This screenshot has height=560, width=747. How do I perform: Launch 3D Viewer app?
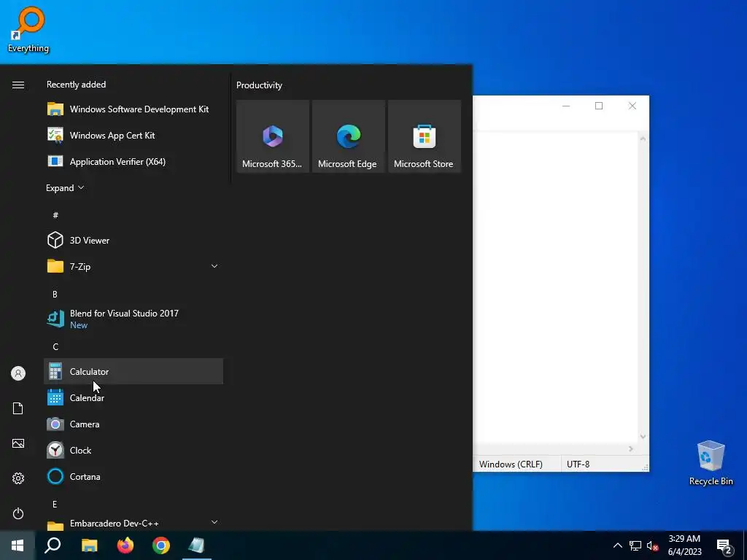click(x=133, y=240)
